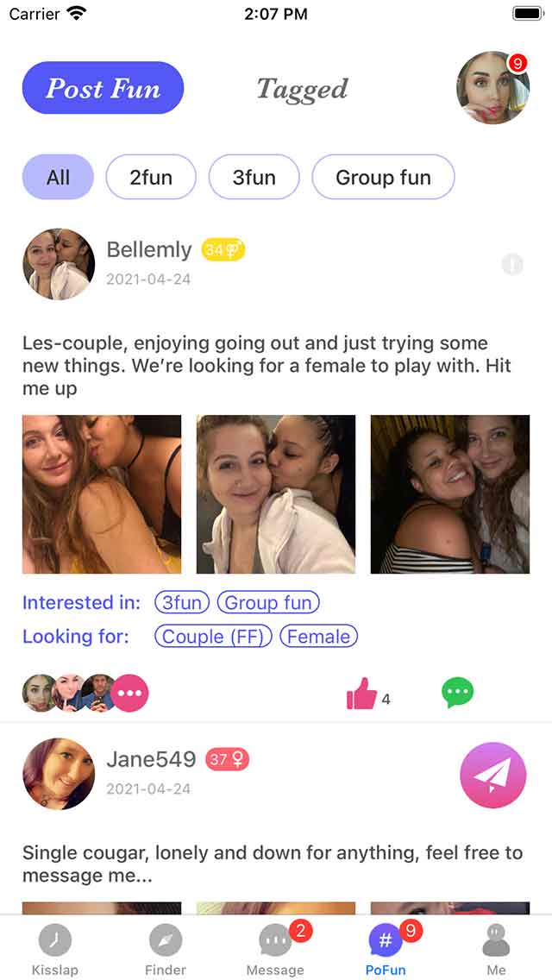Filter posts by Group fun
This screenshot has height=980, width=552.
[x=383, y=177]
